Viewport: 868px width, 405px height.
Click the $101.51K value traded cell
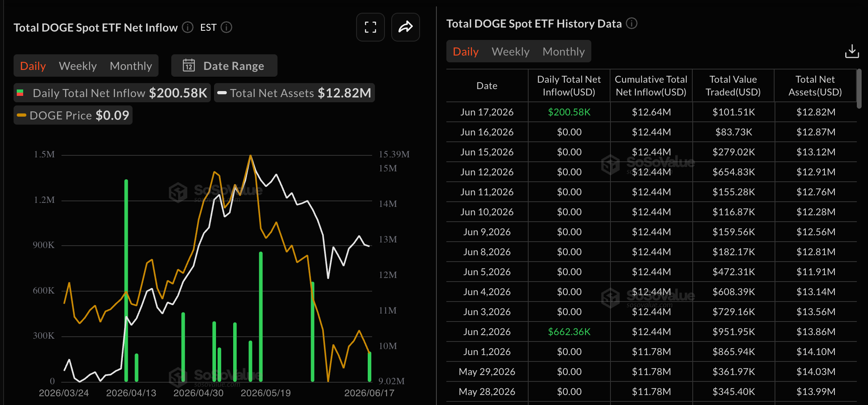(x=734, y=112)
